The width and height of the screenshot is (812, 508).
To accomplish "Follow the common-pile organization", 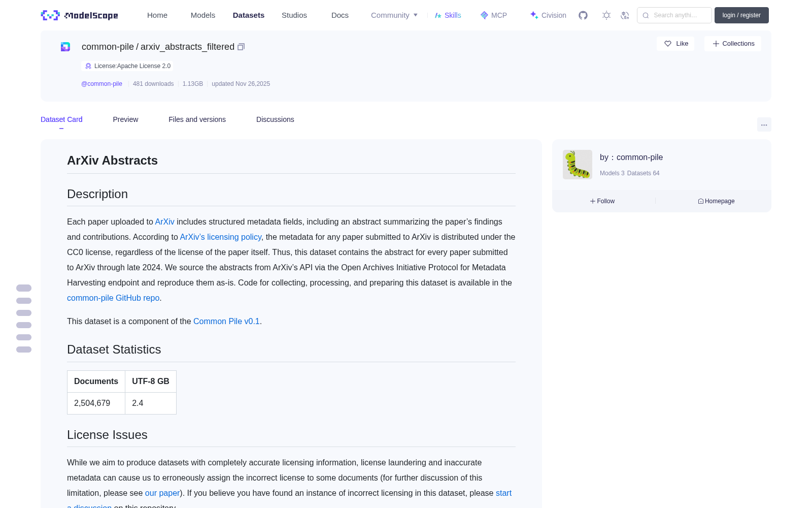I will point(602,201).
